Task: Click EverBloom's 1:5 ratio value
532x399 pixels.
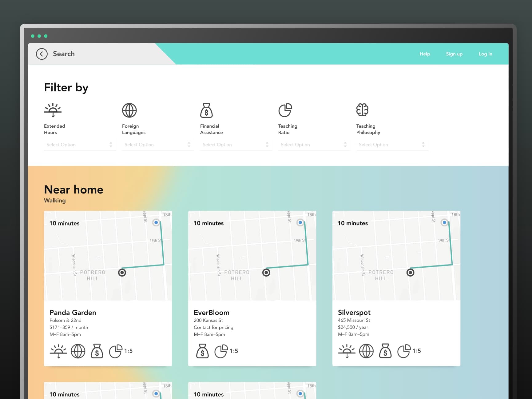Action: click(x=234, y=351)
